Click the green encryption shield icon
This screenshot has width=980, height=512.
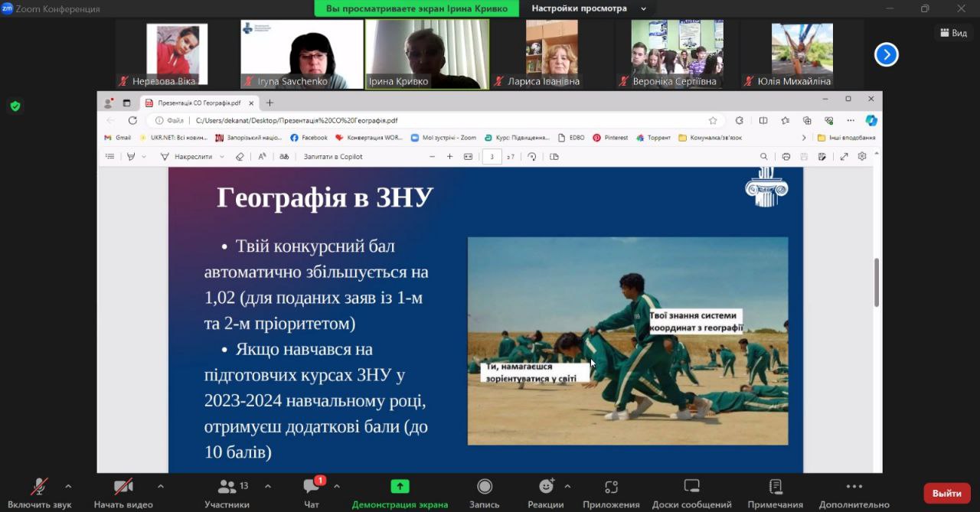pyautogui.click(x=15, y=106)
